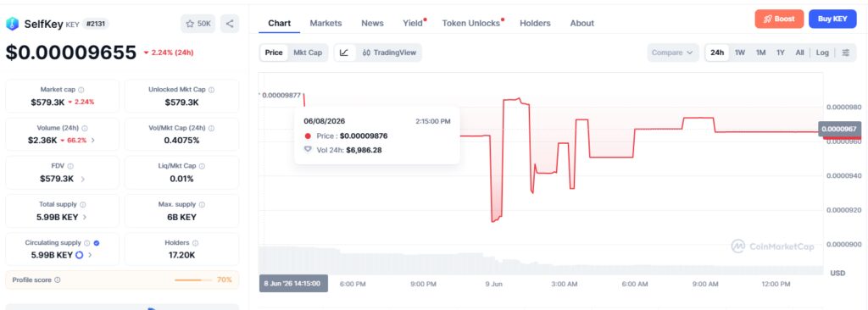The image size is (868, 310).
Task: Click the Boost button
Action: [x=779, y=19]
